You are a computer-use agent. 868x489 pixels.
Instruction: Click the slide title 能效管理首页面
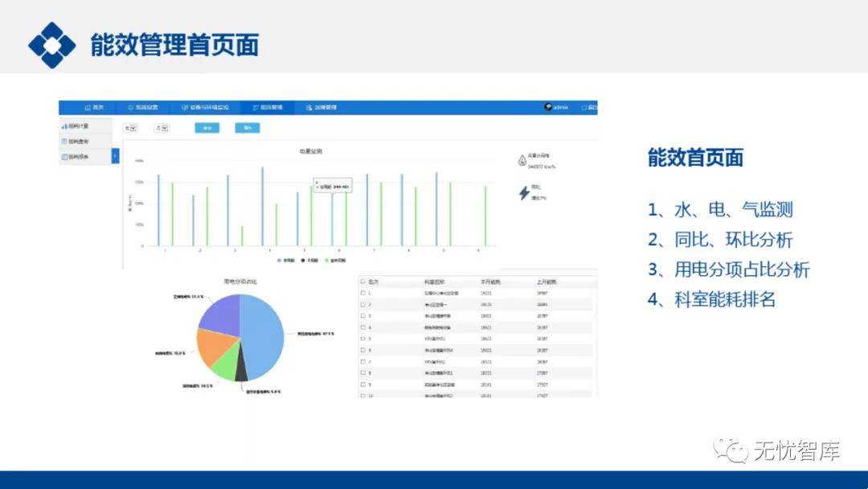174,45
